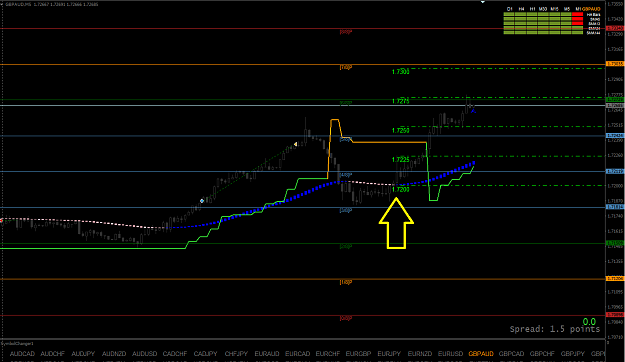Switch chart to EURUSD
This screenshot has width=625, height=362.
pyautogui.click(x=450, y=354)
